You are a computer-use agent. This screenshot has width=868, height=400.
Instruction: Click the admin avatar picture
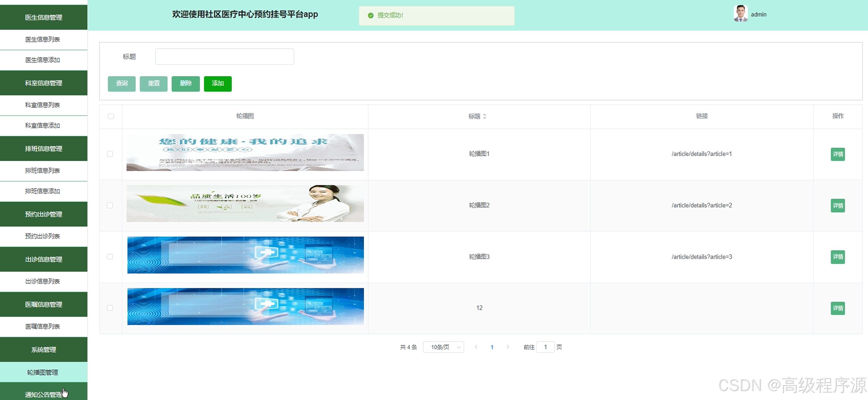pos(740,14)
